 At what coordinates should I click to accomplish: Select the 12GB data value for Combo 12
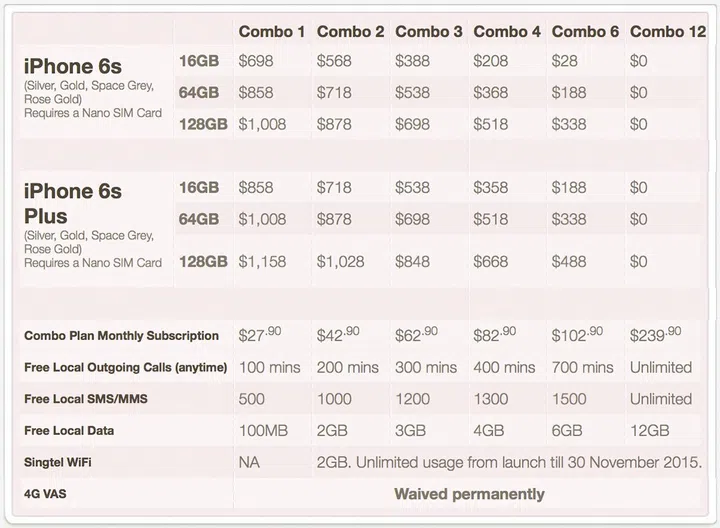point(650,431)
